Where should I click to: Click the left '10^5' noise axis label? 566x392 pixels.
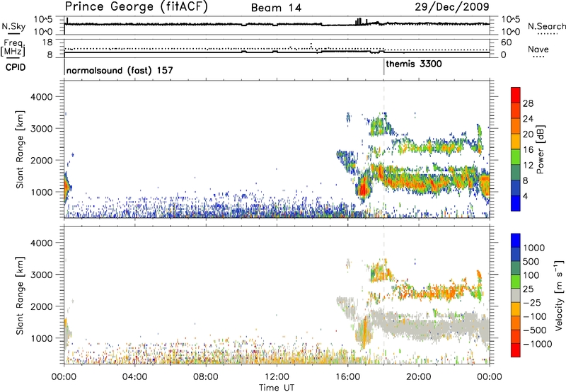click(43, 19)
